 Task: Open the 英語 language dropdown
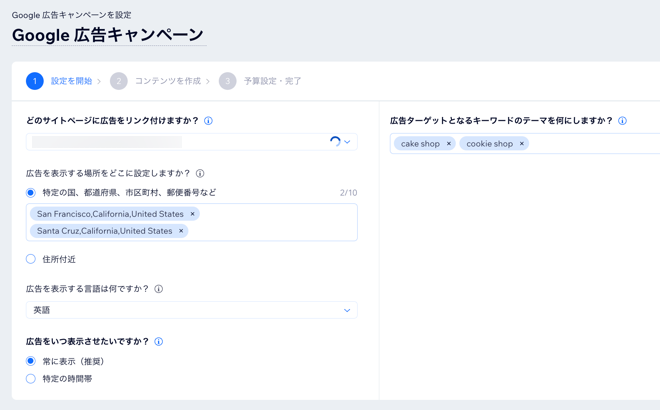point(192,310)
